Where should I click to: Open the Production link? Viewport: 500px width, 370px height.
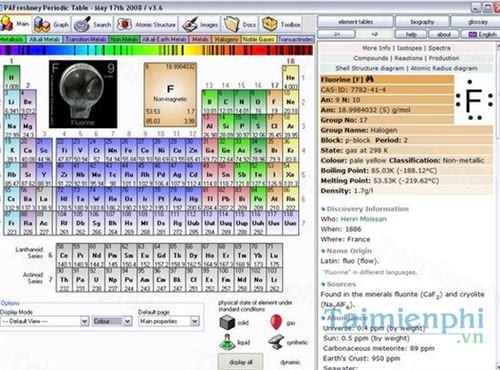pos(444,58)
